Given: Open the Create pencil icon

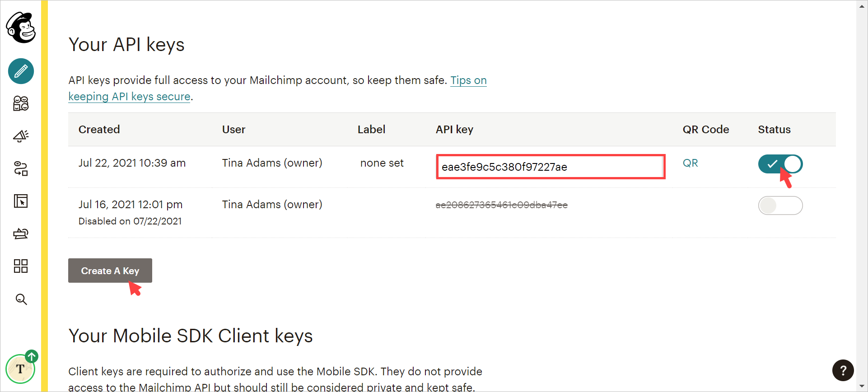Looking at the screenshot, I should (x=21, y=71).
